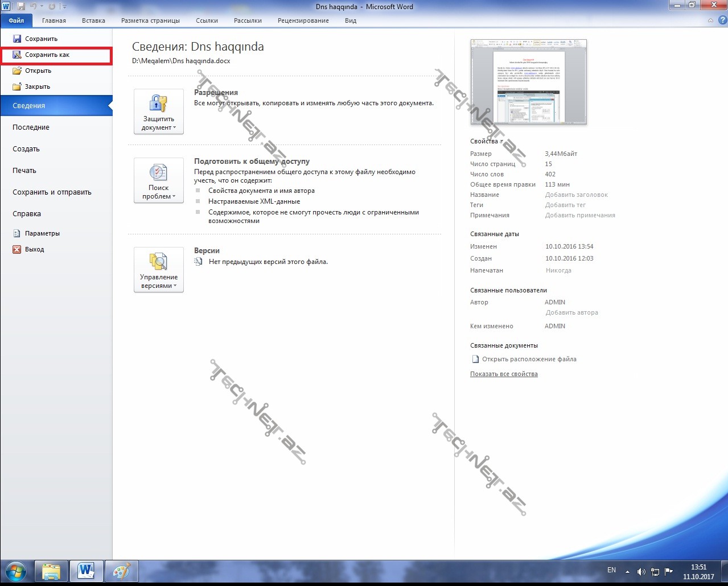Screen dimensions: 728x586
Task: Click Добавить заголовок title field
Action: pos(576,195)
